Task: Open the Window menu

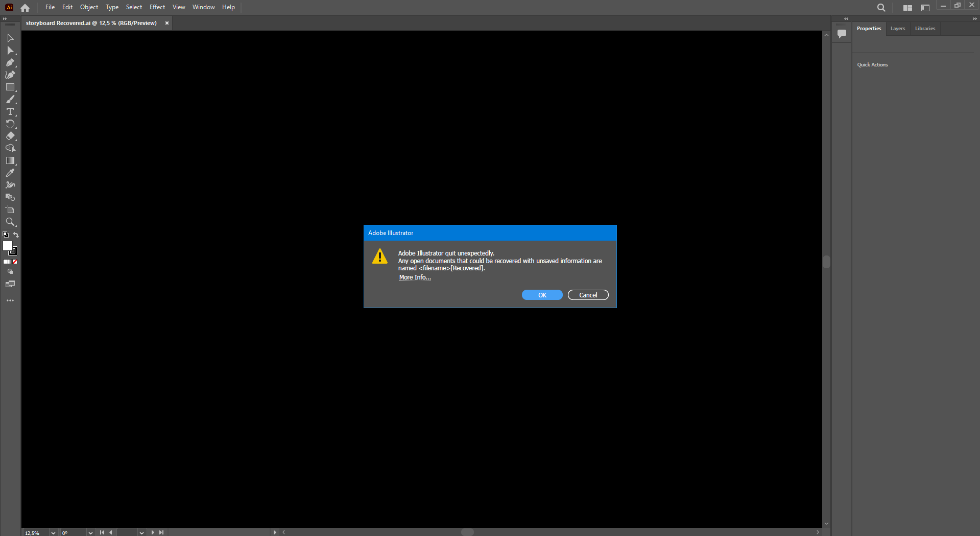Action: click(x=203, y=7)
